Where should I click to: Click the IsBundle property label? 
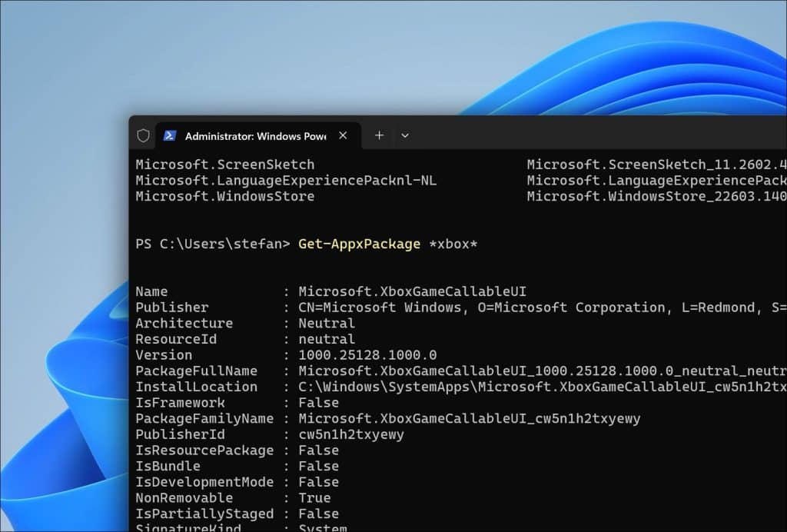click(168, 466)
